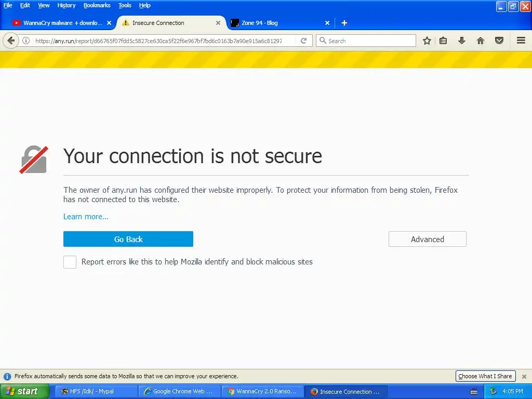Open the Edit menu
This screenshot has width=532, height=399.
25,5
